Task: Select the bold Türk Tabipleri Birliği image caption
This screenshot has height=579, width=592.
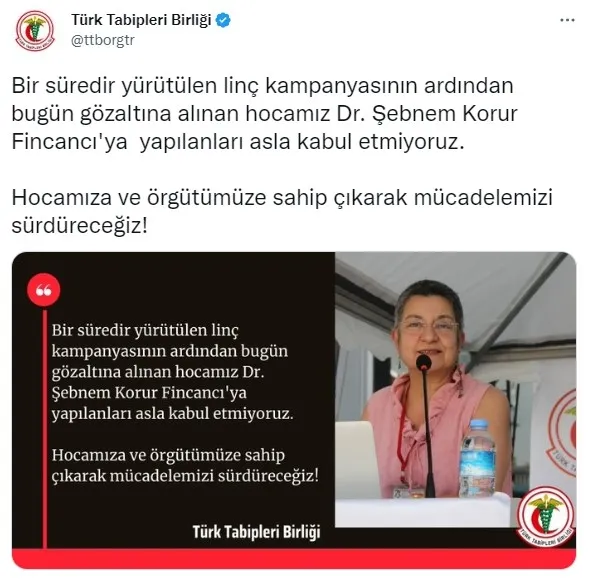Action: (256, 532)
